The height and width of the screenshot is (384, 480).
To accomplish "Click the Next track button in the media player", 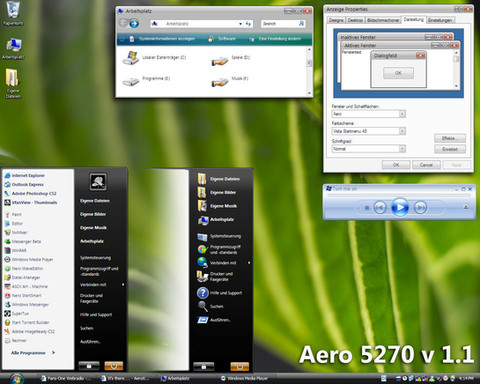I will (420, 208).
